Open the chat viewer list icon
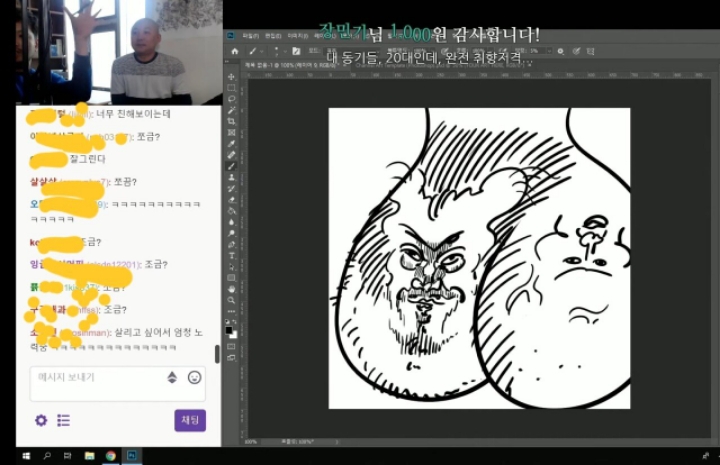This screenshot has width=720, height=465. point(63,420)
